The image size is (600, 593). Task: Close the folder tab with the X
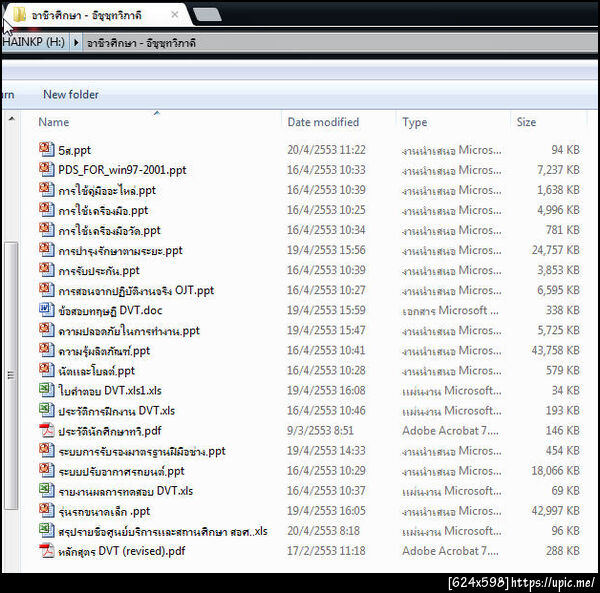click(x=174, y=15)
